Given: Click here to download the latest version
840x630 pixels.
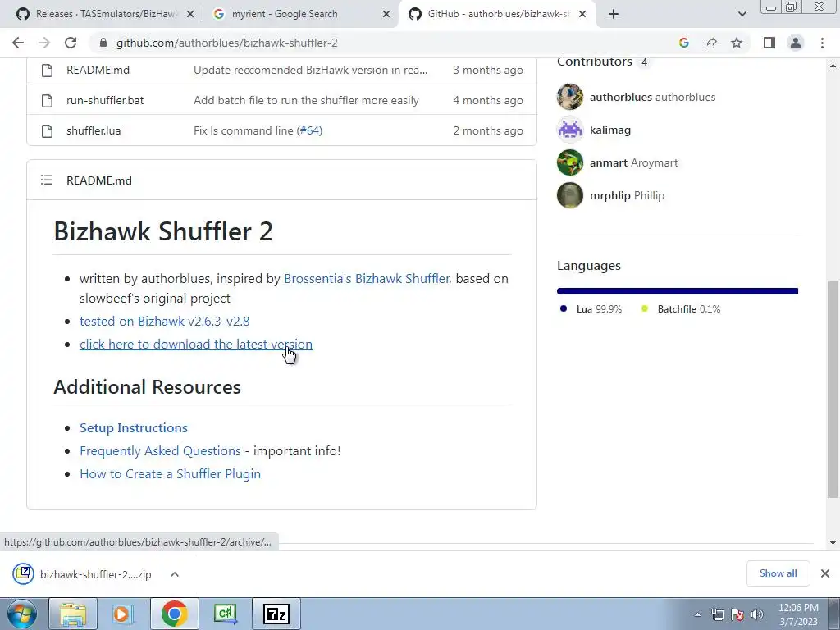Looking at the screenshot, I should (196, 344).
